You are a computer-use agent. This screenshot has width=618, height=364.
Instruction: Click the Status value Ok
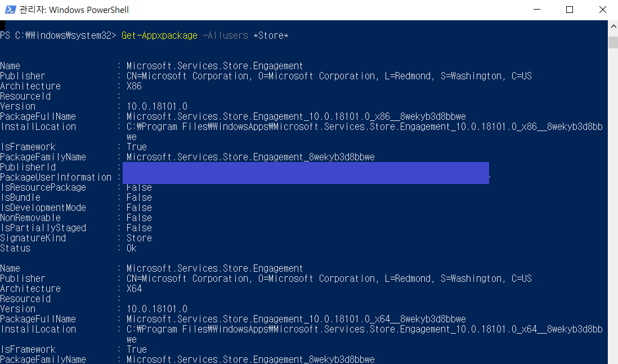(132, 248)
